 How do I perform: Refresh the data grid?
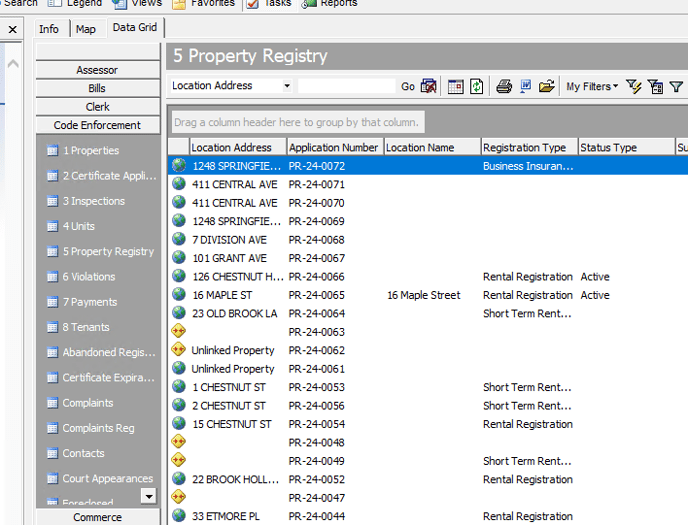click(477, 86)
